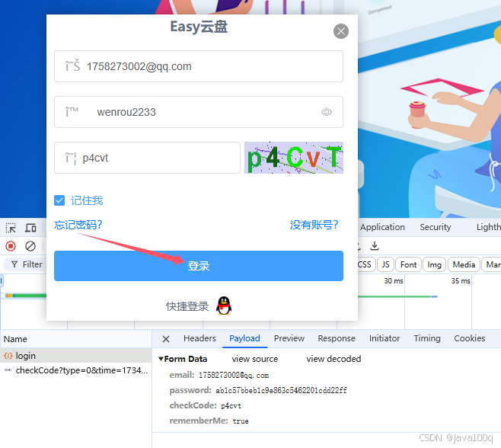Toggle password visibility eye icon
The height and width of the screenshot is (448, 501).
click(326, 112)
